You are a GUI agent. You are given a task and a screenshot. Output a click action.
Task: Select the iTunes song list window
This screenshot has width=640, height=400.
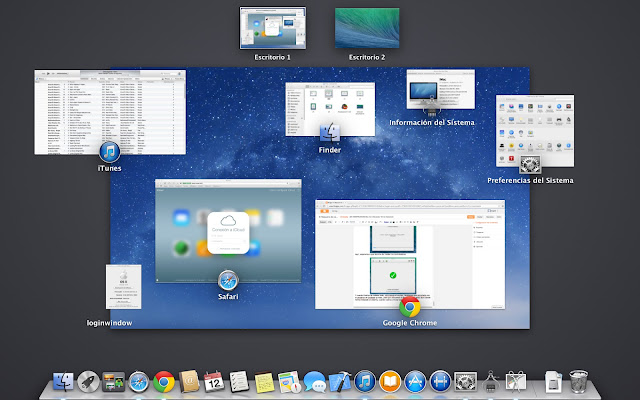pos(110,112)
